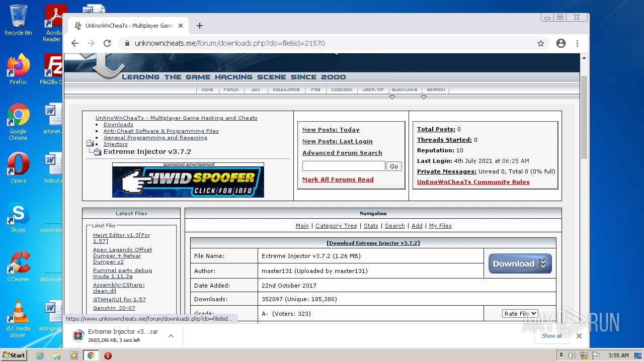
Task: Open GTAHaXUI for 1.57 file link
Action: [119, 299]
